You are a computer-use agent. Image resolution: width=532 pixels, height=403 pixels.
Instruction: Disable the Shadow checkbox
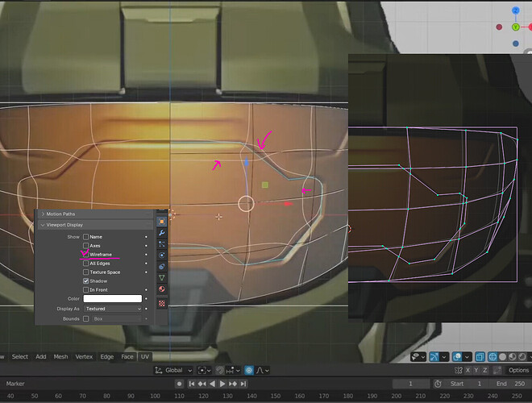pyautogui.click(x=85, y=280)
